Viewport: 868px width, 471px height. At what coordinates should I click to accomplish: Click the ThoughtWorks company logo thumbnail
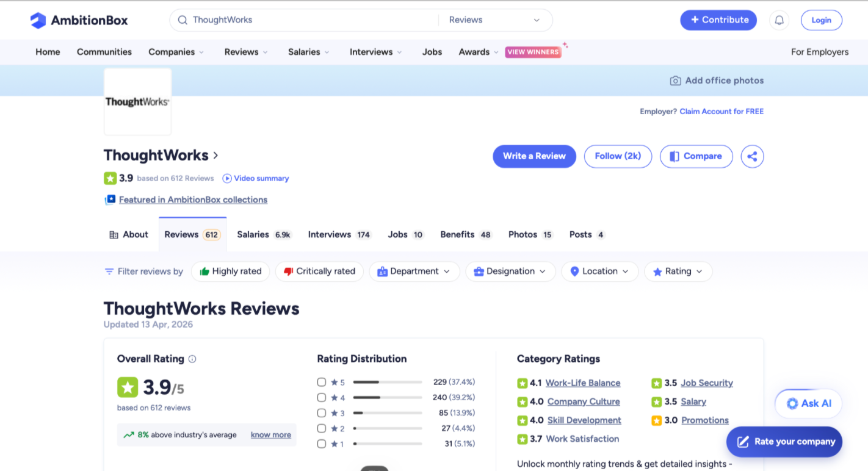138,102
